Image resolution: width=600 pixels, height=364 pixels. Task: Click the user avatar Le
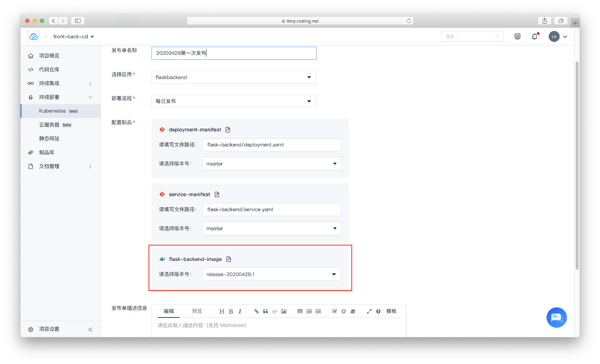(x=554, y=36)
